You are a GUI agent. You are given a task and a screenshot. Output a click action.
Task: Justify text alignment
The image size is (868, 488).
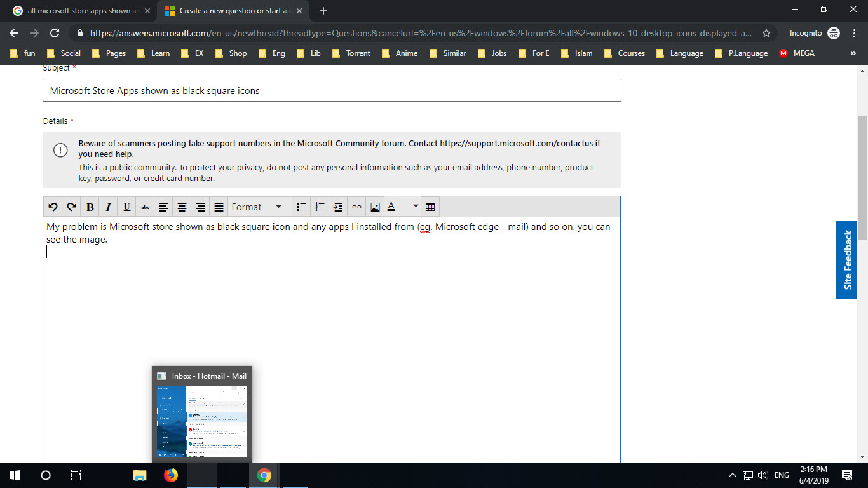click(x=219, y=207)
